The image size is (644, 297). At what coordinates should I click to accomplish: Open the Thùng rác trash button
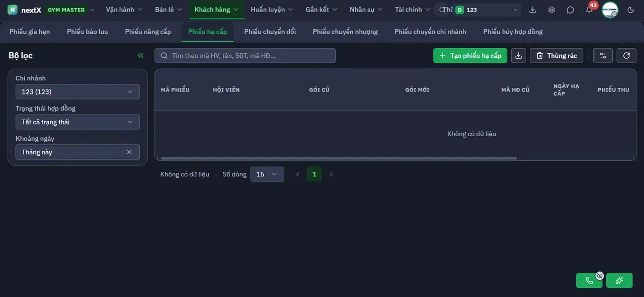[x=556, y=56]
